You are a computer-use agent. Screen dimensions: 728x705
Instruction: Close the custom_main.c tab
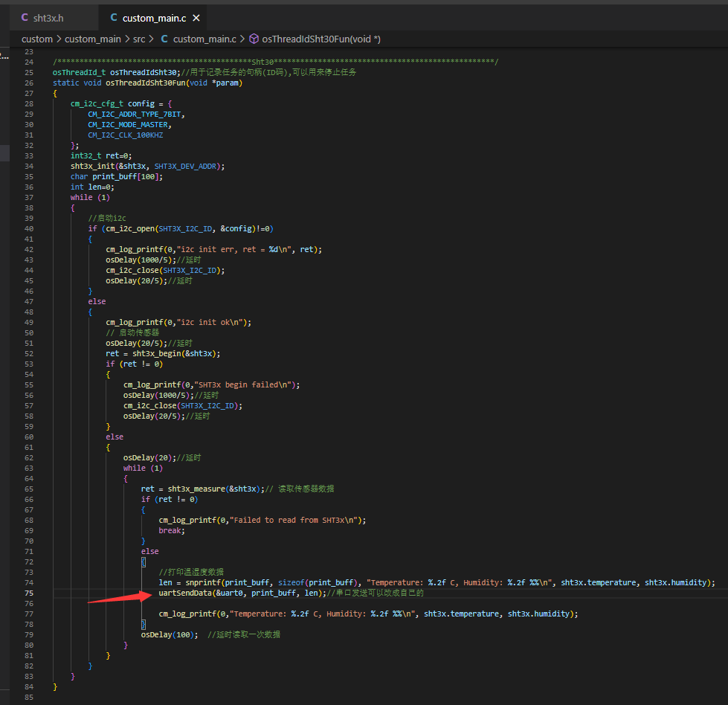196,17
